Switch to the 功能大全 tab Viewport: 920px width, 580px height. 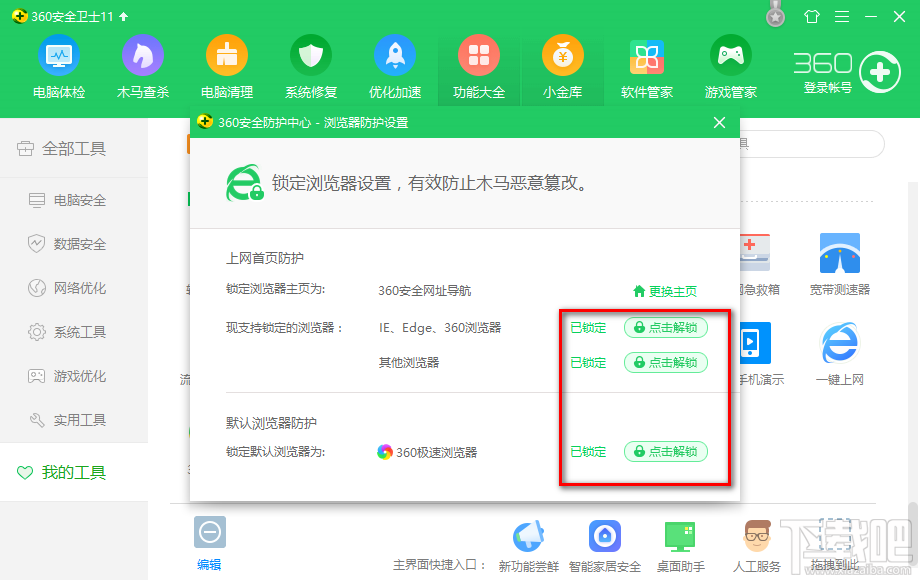478,65
